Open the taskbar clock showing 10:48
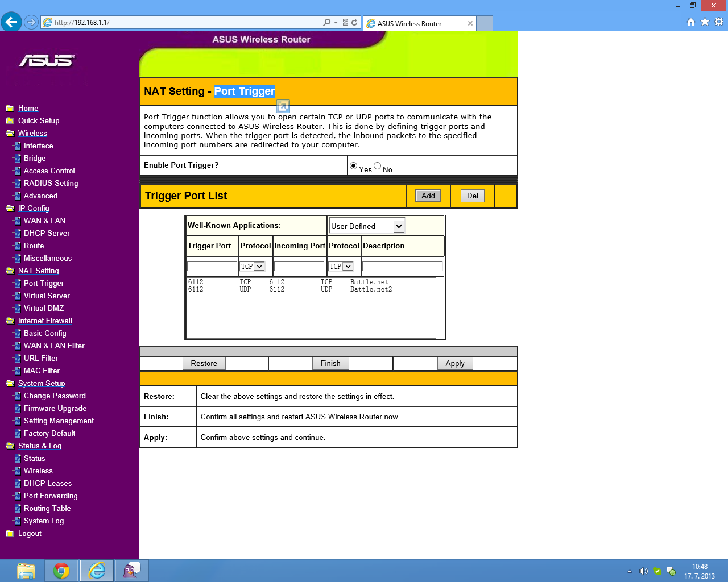 [x=700, y=571]
